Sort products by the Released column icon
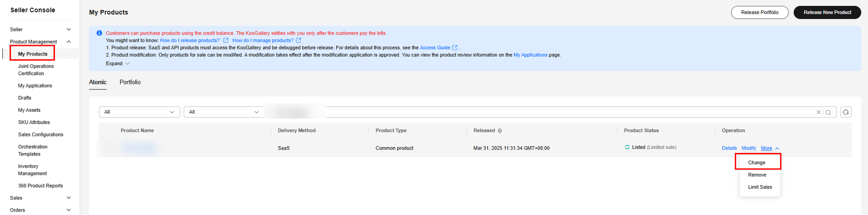The image size is (868, 215). (x=500, y=131)
